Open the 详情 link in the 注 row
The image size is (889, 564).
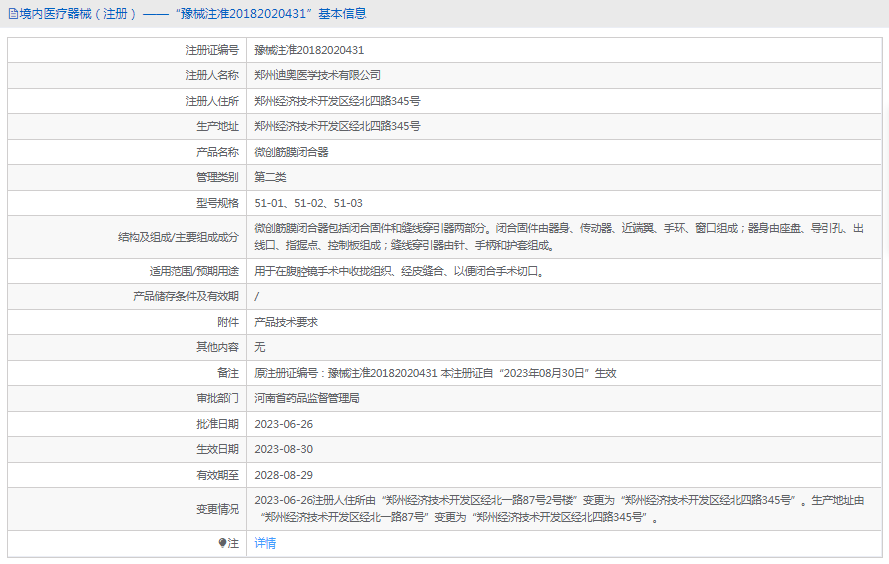(x=265, y=543)
